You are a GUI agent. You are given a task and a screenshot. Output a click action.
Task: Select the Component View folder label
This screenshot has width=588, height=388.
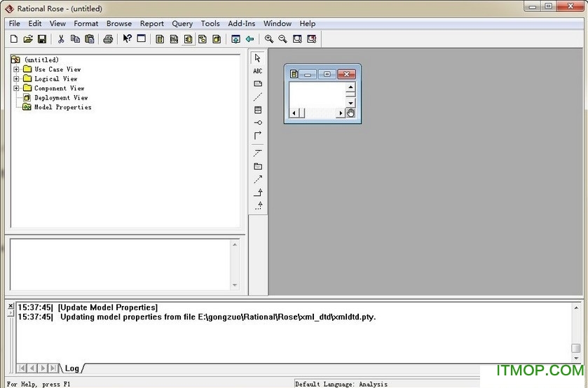(x=60, y=88)
